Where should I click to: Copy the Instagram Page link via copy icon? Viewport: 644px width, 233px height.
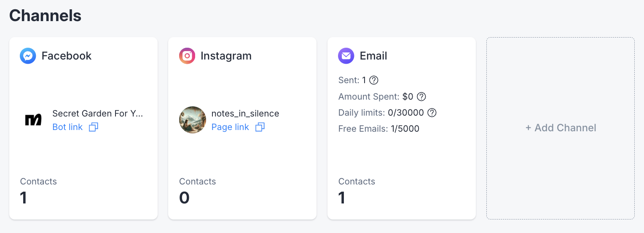point(260,127)
